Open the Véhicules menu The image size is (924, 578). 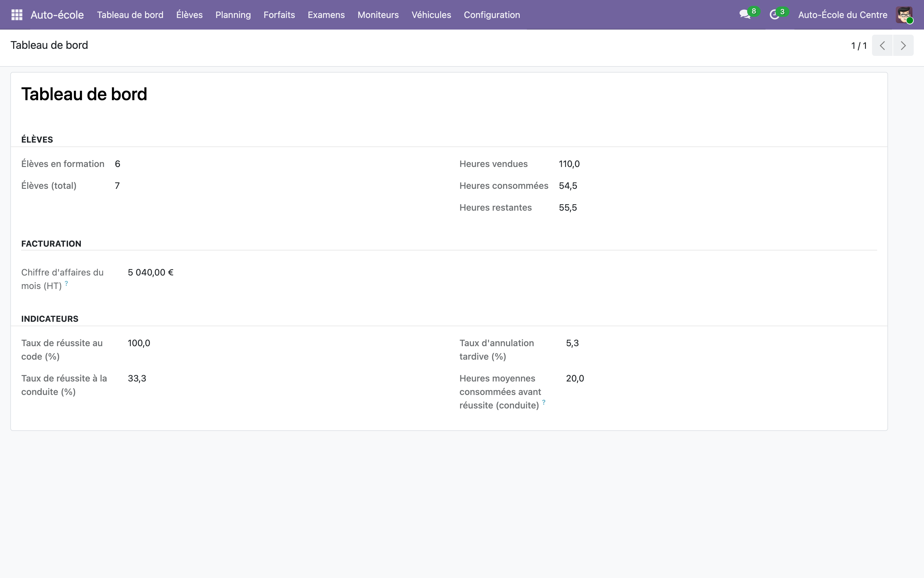431,15
